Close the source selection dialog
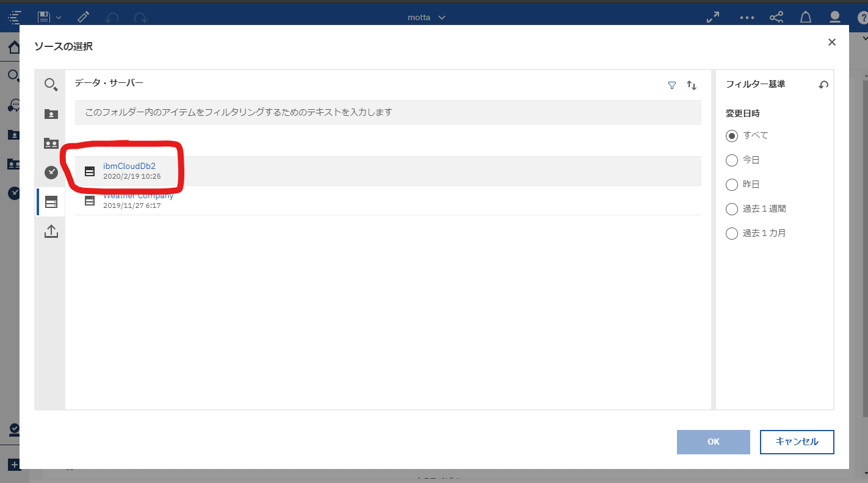 (x=831, y=42)
